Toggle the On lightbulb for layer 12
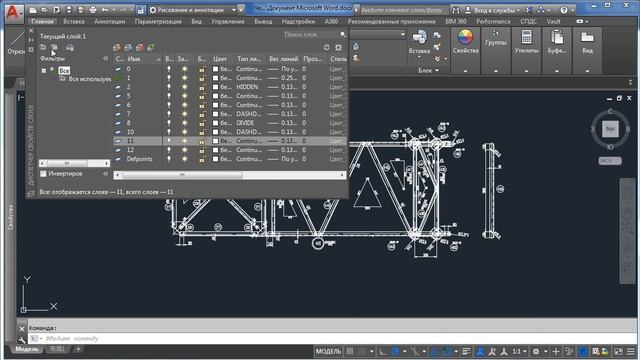 (169, 150)
